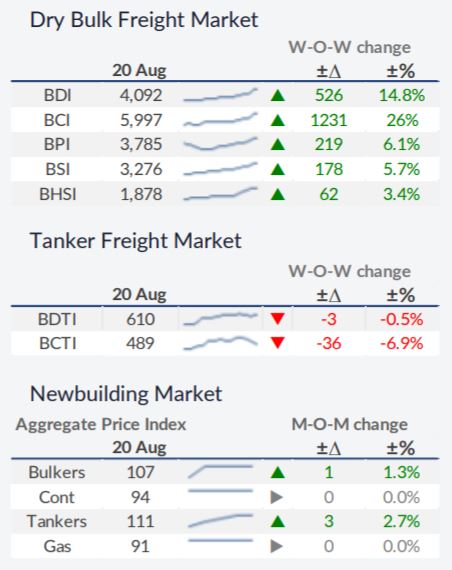Click the red down arrow in BCTI row
This screenshot has height=570, width=452.
[x=278, y=343]
